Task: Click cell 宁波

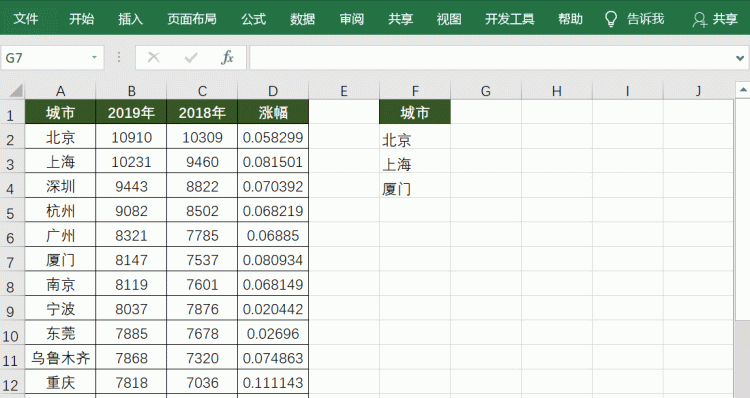Action: 60,309
